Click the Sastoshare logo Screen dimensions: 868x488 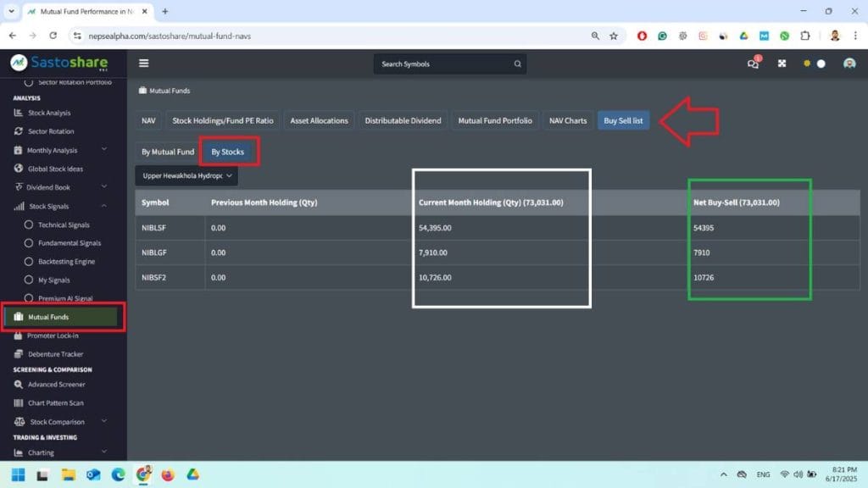(x=58, y=63)
